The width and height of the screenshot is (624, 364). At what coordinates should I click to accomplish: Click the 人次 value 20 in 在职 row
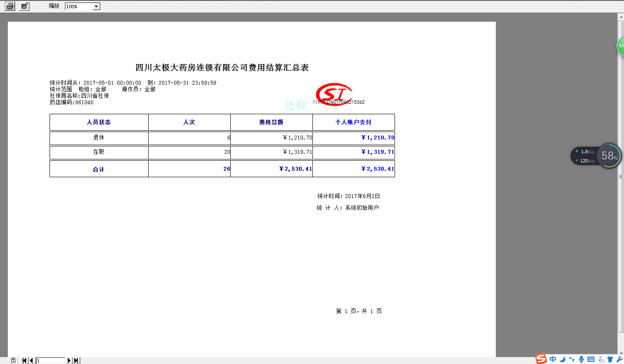[x=189, y=152]
